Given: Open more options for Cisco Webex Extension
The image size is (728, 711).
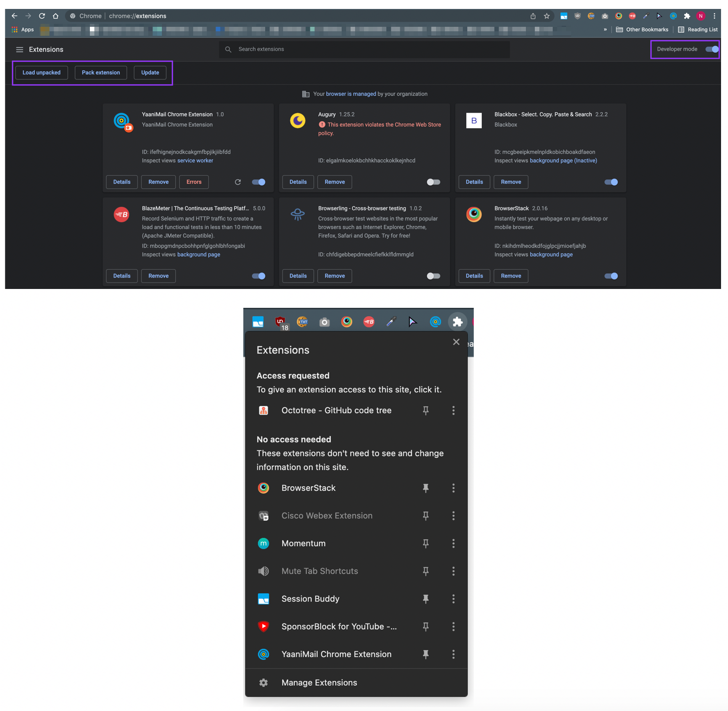Looking at the screenshot, I should (x=453, y=516).
